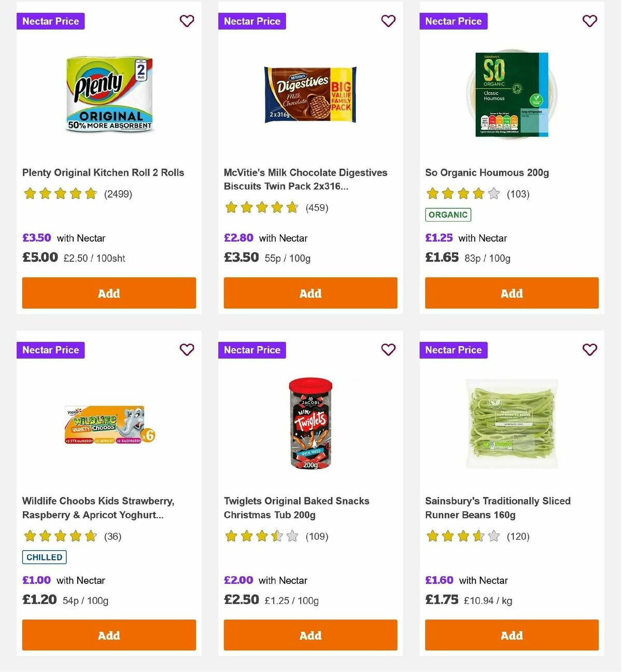Open Sainsbury's Traditionally Sliced Runner Beans listing

pyautogui.click(x=498, y=508)
